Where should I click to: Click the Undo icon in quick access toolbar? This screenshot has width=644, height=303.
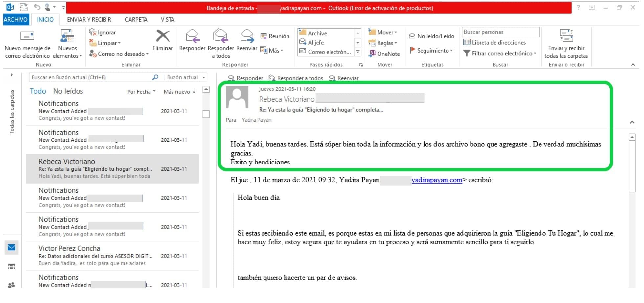pyautogui.click(x=37, y=7)
